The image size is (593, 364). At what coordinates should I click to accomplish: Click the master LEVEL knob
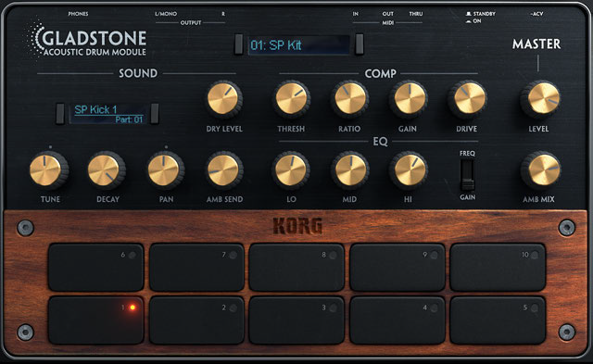point(541,99)
